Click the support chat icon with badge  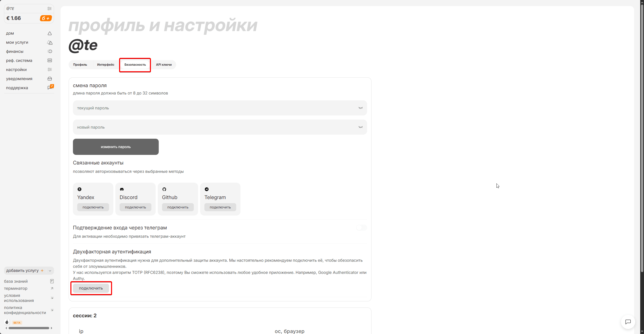(50, 88)
